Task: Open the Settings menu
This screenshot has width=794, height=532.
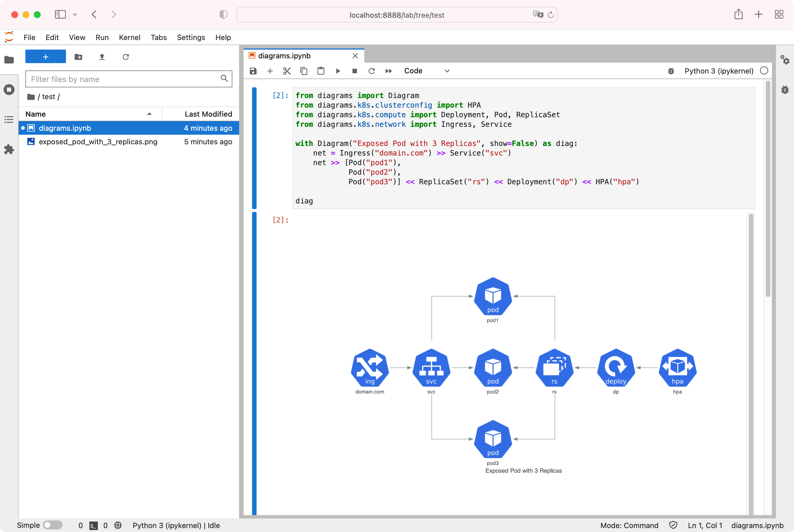Action: click(191, 37)
